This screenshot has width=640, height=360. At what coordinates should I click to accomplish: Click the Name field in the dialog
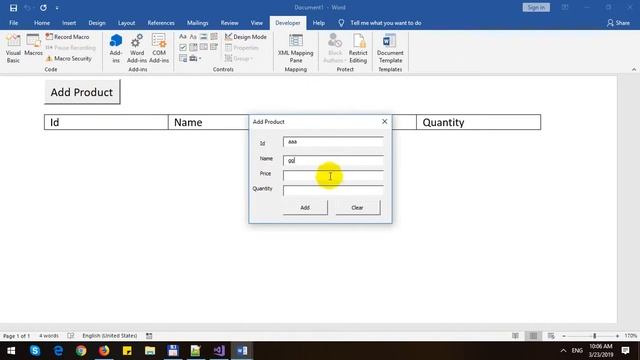pyautogui.click(x=333, y=160)
